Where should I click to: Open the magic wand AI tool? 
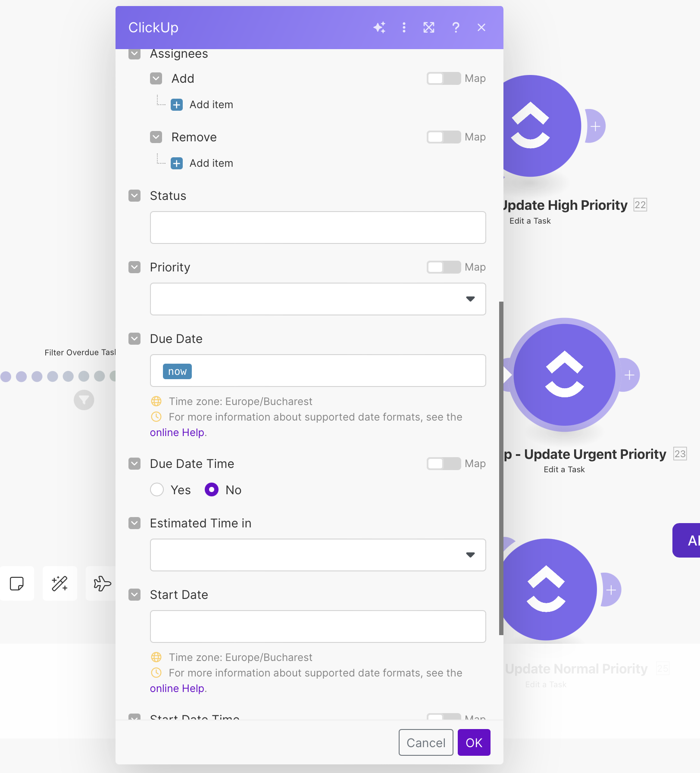(59, 584)
